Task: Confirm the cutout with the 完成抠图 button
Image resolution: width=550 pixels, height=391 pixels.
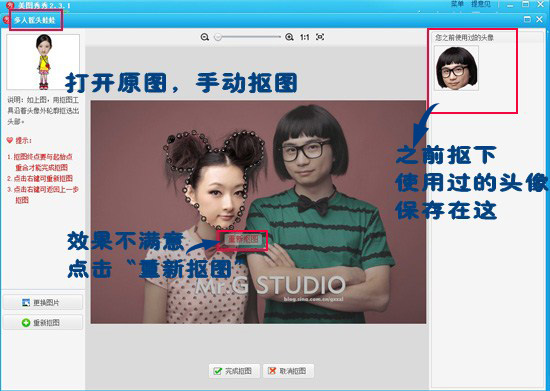Action: click(x=234, y=371)
